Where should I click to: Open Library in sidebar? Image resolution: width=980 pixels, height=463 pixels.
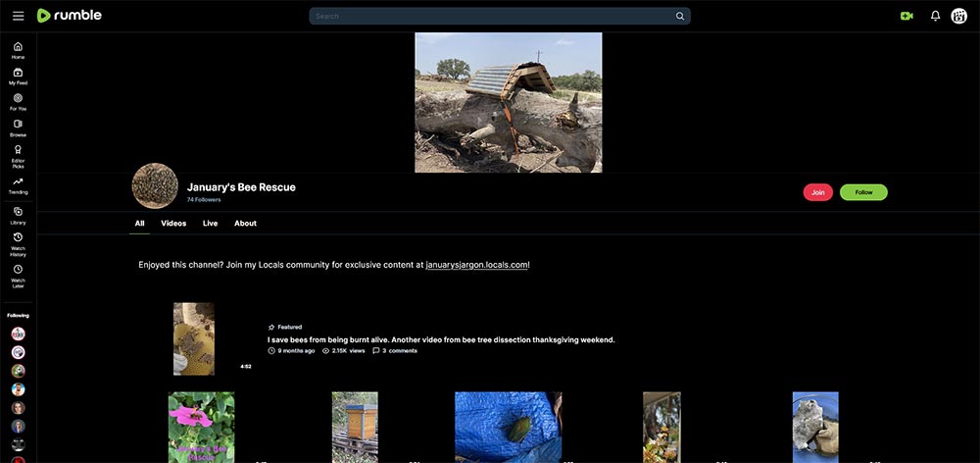click(18, 216)
